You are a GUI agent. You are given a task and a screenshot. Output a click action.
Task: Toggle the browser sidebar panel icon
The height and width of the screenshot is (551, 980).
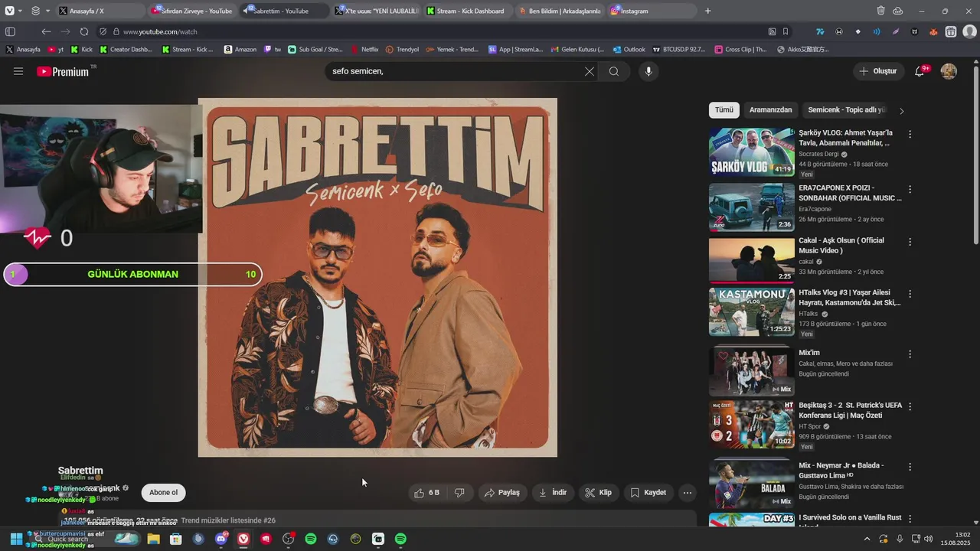pyautogui.click(x=10, y=32)
